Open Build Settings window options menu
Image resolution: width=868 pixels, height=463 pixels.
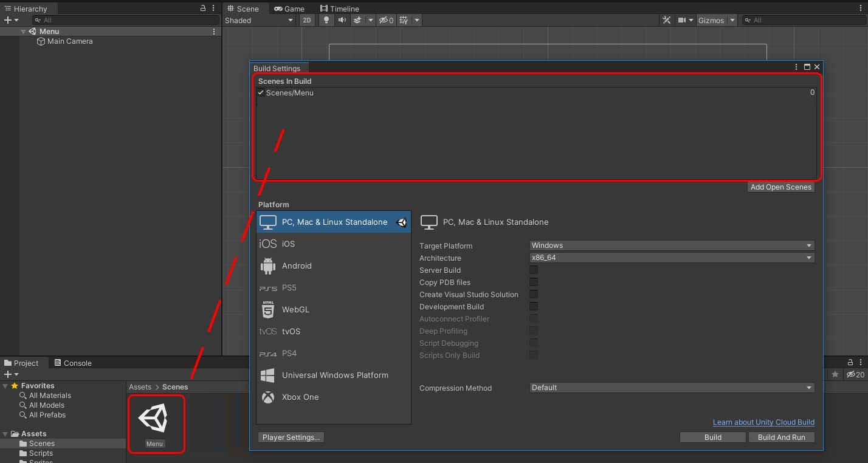(796, 67)
